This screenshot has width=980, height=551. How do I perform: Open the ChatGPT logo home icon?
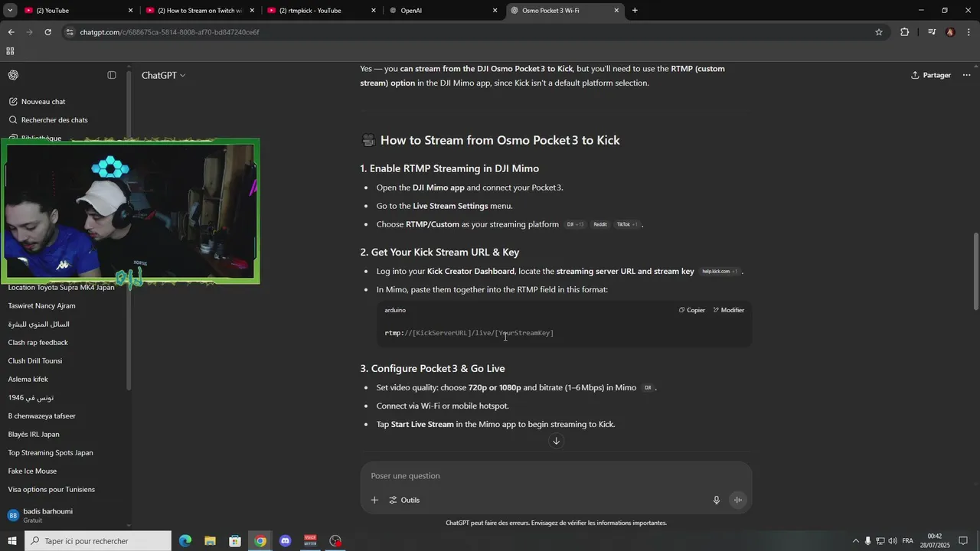(14, 75)
